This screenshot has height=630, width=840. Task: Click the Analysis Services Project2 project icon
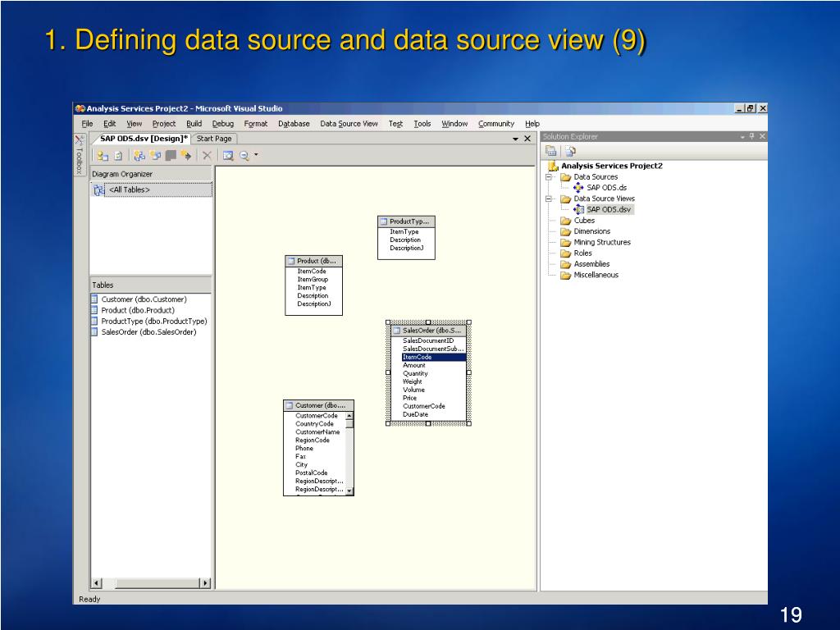pos(553,166)
